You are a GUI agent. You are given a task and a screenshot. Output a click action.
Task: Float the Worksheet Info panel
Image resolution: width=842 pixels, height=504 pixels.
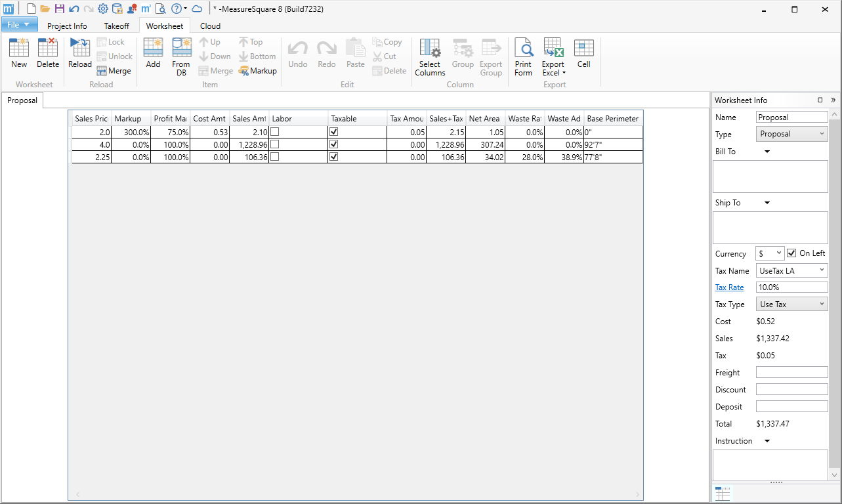pos(820,100)
